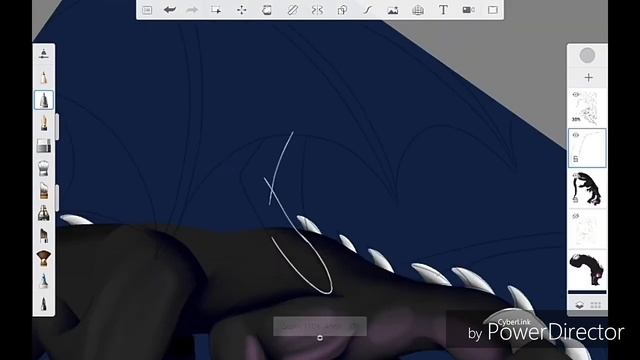This screenshot has height=360, width=640.
Task: Choose the bell-shaped smudge brush
Action: (44, 213)
